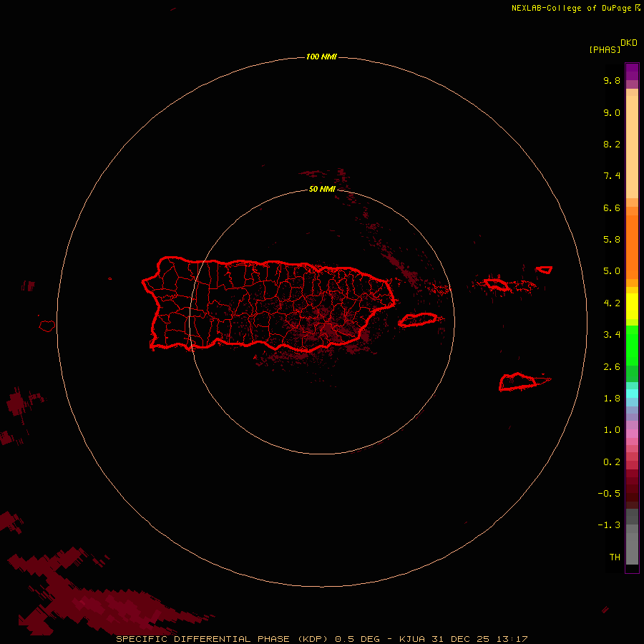
Task: Click the 3.4 value on the scale
Action: (x=612, y=335)
